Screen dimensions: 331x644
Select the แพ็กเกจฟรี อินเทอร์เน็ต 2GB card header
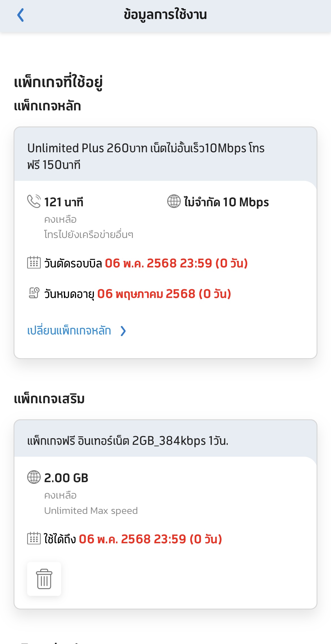click(165, 438)
